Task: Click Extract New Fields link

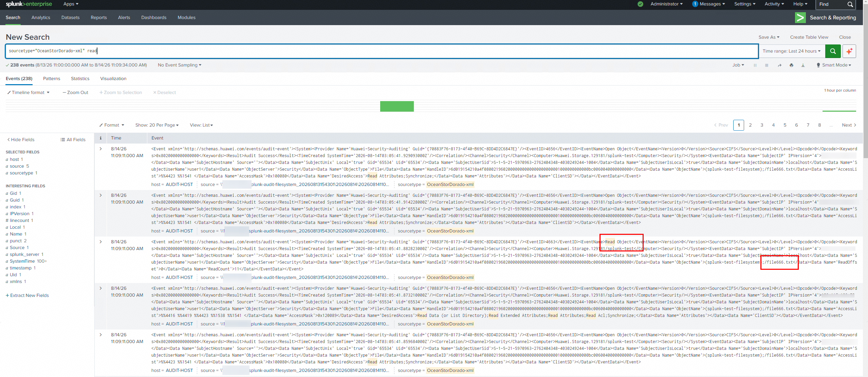Action: pos(27,296)
